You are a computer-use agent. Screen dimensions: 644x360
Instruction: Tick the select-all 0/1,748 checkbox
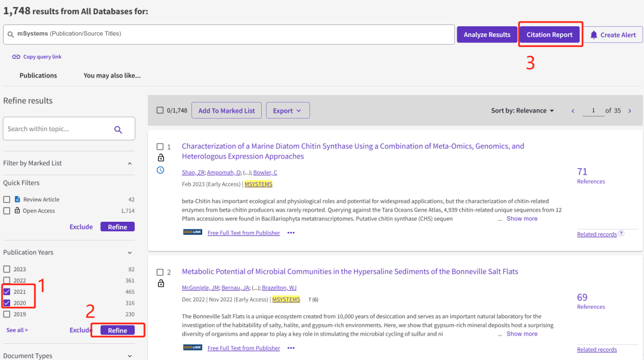tap(160, 110)
